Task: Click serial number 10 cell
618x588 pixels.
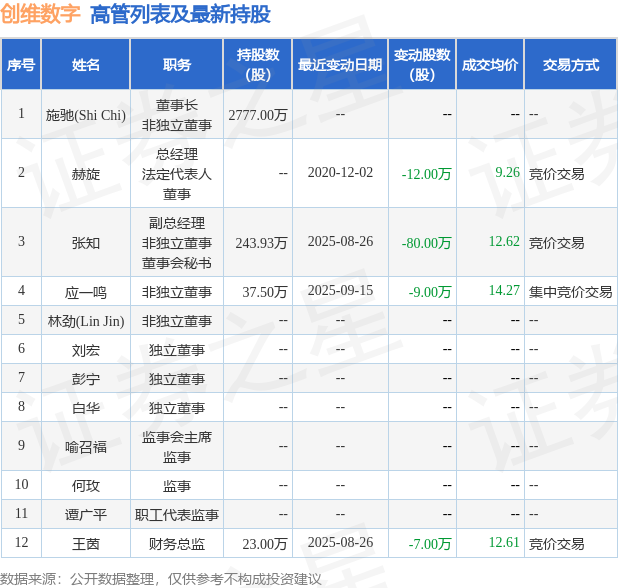Action: [x=21, y=484]
